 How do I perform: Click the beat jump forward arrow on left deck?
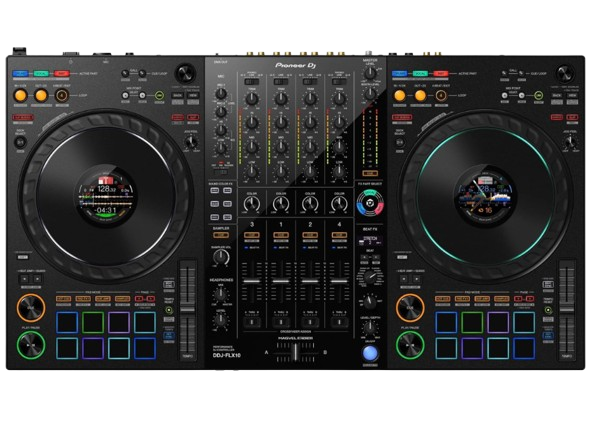[x=37, y=279]
